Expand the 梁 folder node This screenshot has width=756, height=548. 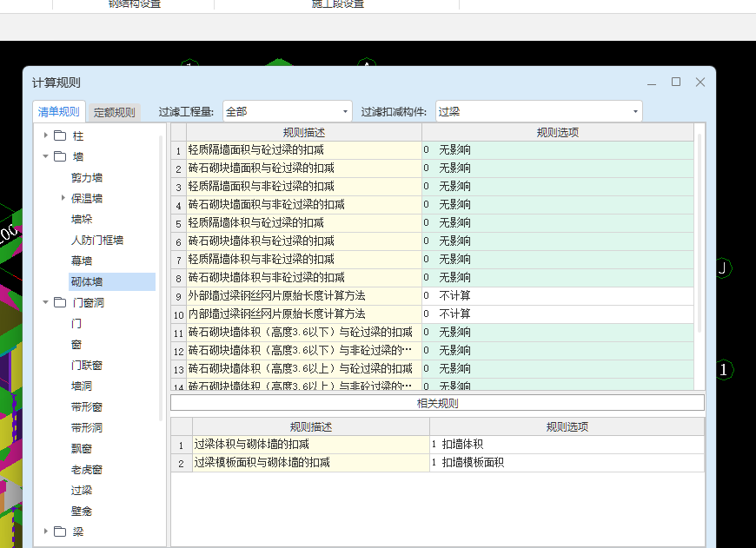click(x=46, y=531)
